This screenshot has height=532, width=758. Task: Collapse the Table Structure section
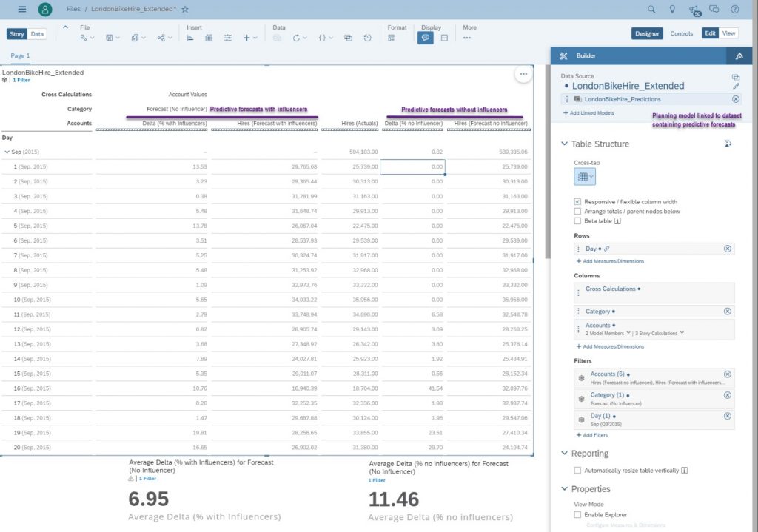564,144
